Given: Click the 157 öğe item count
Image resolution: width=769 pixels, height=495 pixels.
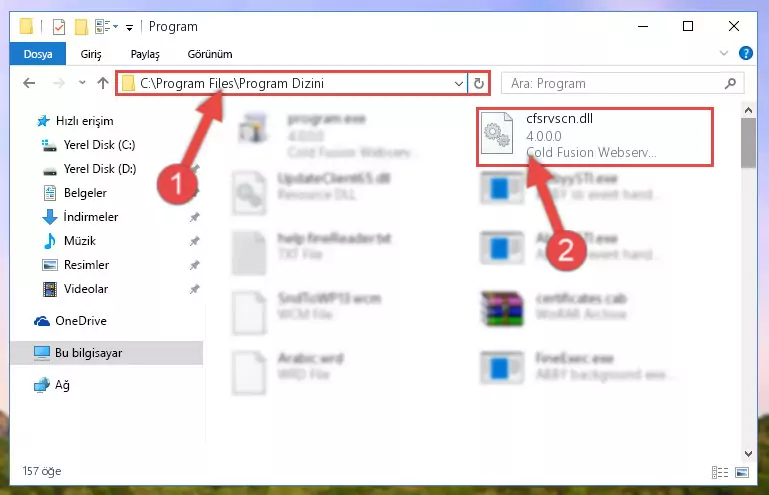Looking at the screenshot, I should click(x=42, y=471).
